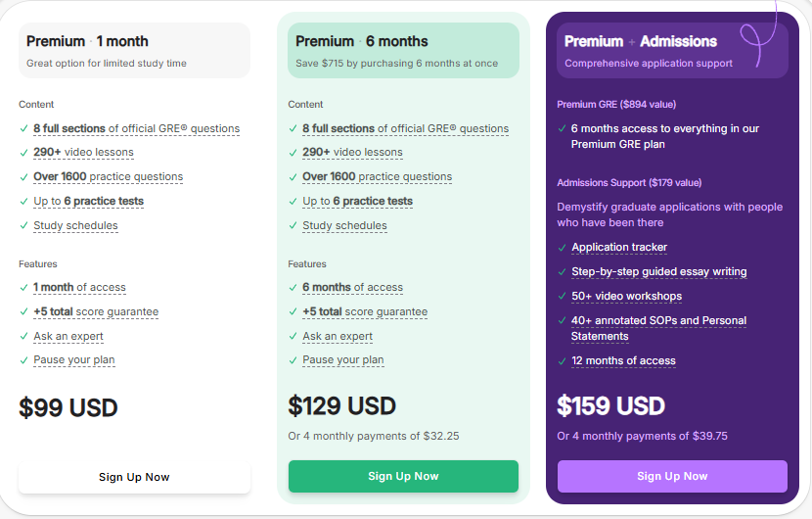This screenshot has width=812, height=519.
Task: Click checkmark next to 1 month of access
Action: [x=23, y=288]
